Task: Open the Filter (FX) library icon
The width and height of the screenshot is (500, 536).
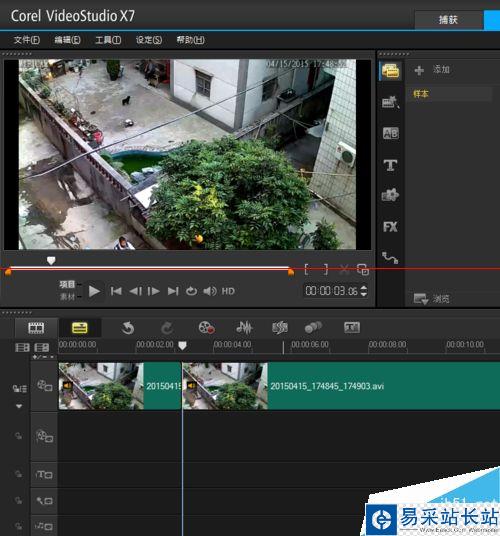Action: click(390, 227)
